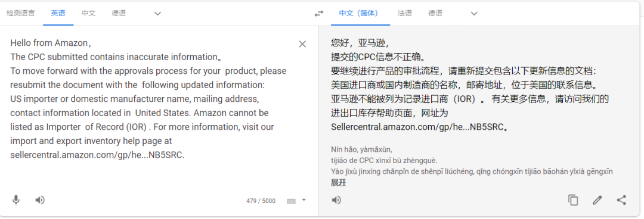644x219 pixels.
Task: Choose 德语 as the source language
Action: click(x=119, y=13)
